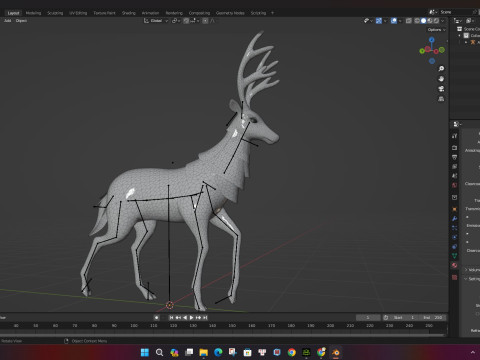Image resolution: width=480 pixels, height=360 pixels.
Task: Open the Tool properties tab
Action: pyautogui.click(x=454, y=136)
